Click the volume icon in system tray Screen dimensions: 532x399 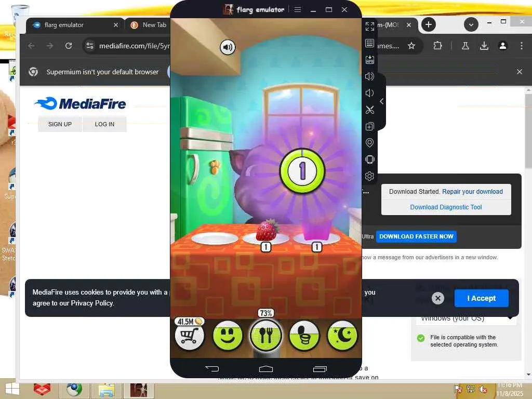483,389
